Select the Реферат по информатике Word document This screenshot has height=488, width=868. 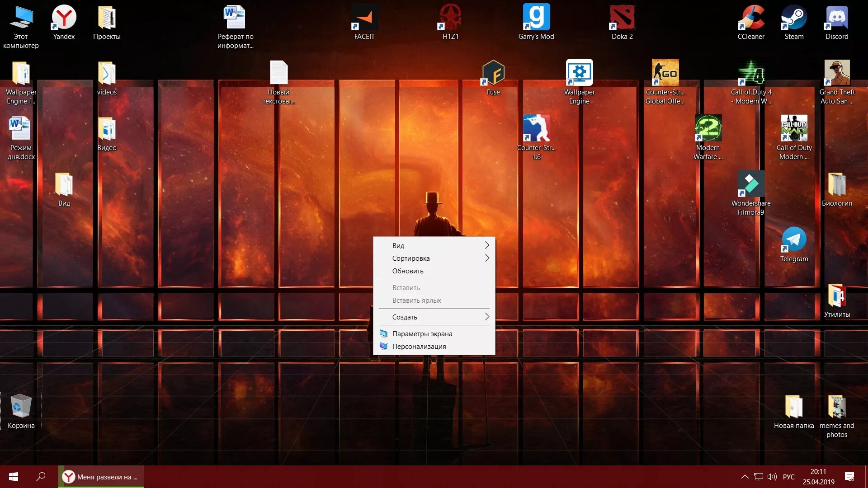point(235,27)
